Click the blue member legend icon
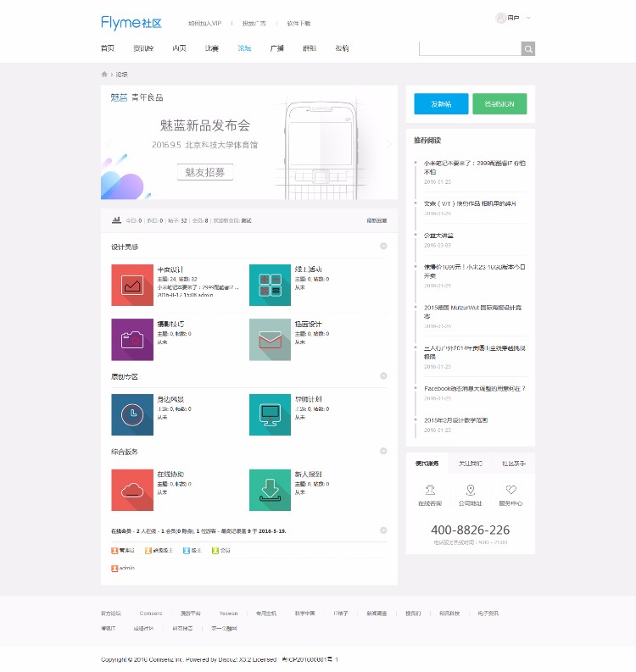 [x=186, y=551]
